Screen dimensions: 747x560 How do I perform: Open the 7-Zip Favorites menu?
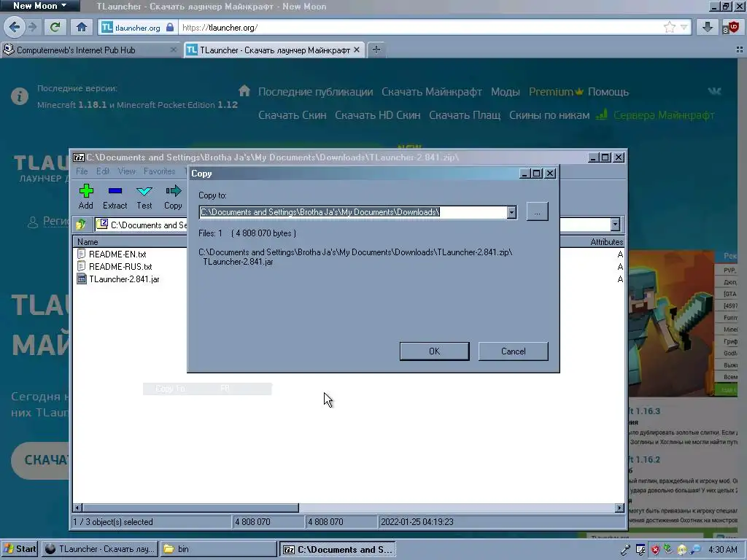click(159, 171)
